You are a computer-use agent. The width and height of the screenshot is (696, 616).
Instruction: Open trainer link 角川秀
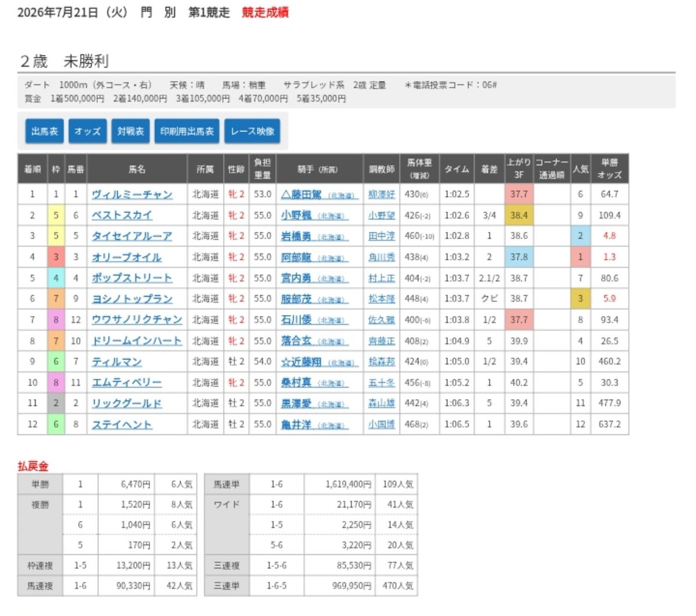pos(382,257)
